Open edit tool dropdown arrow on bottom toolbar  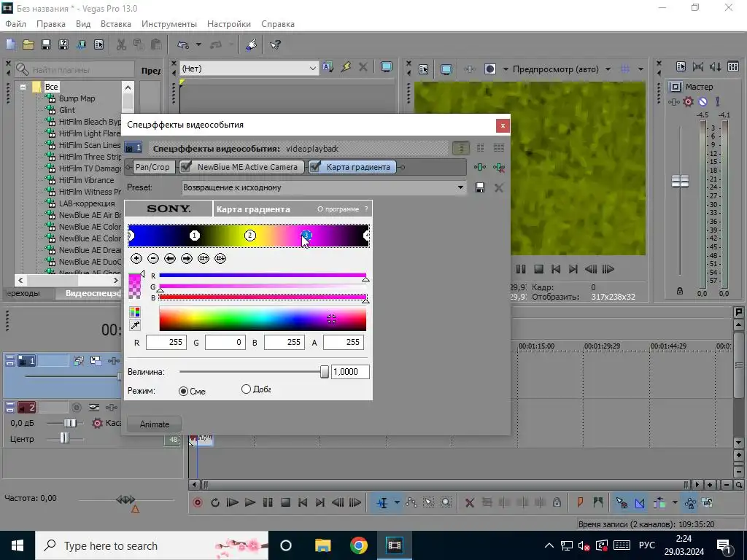pyautogui.click(x=397, y=502)
